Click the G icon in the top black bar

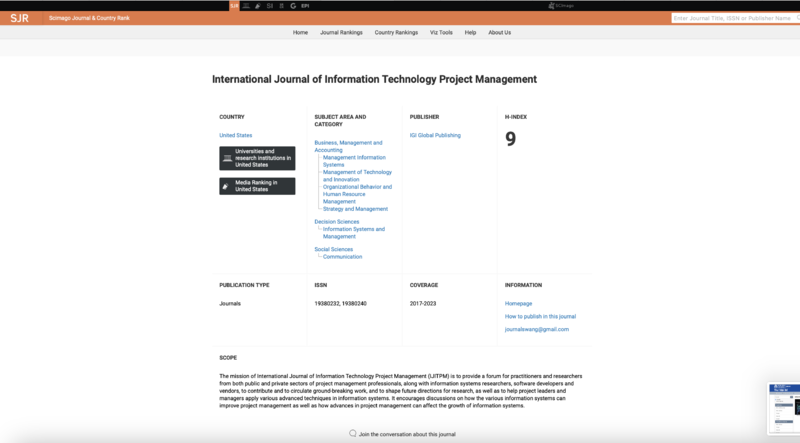coord(292,5)
